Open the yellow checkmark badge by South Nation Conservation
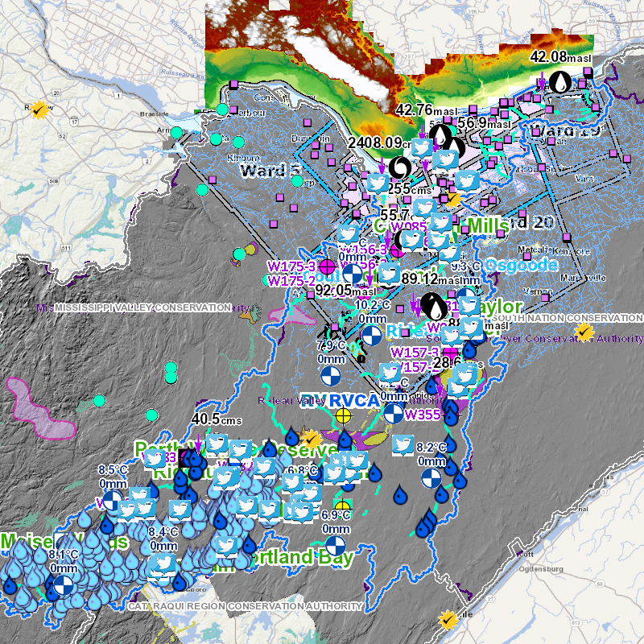 point(585,332)
